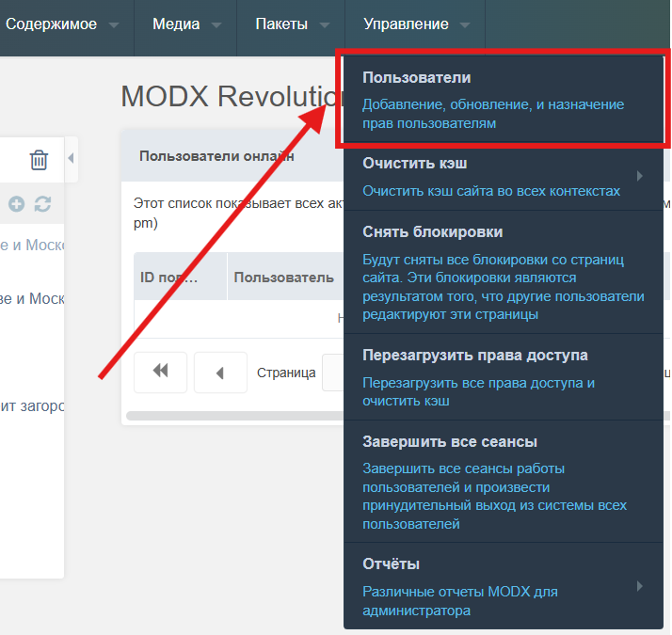Click the plus icon in tree toolbar

click(x=17, y=204)
